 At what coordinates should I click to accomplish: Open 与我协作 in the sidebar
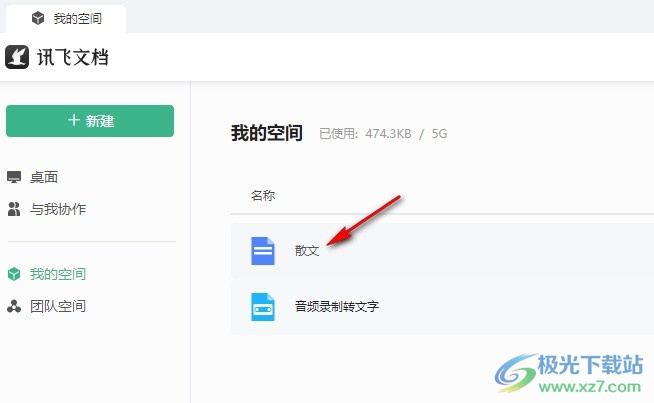click(x=58, y=209)
